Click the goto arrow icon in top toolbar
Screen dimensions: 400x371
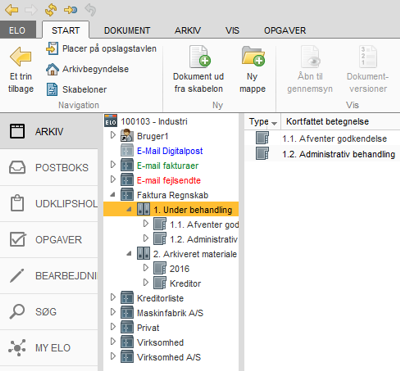tap(70, 10)
